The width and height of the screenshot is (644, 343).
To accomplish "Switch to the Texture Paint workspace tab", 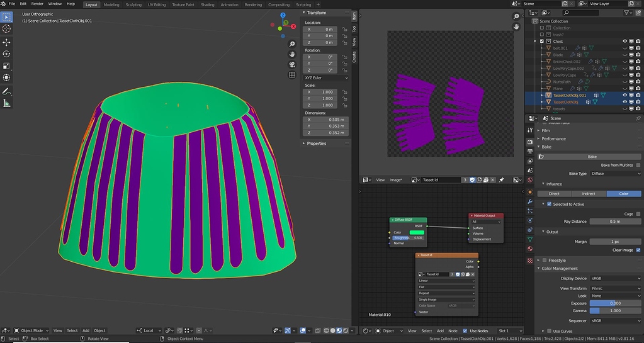I will [x=183, y=4].
